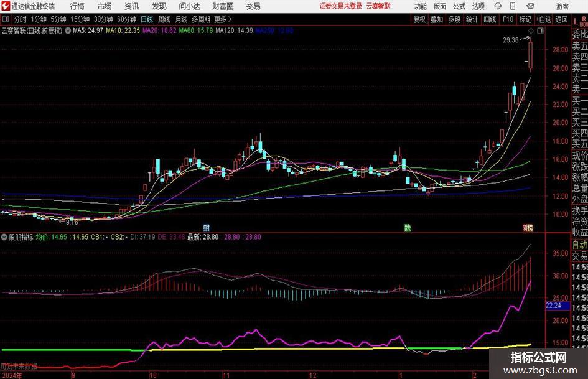Click the MA20: 18.62 label
588x379 pixels.
click(x=159, y=30)
